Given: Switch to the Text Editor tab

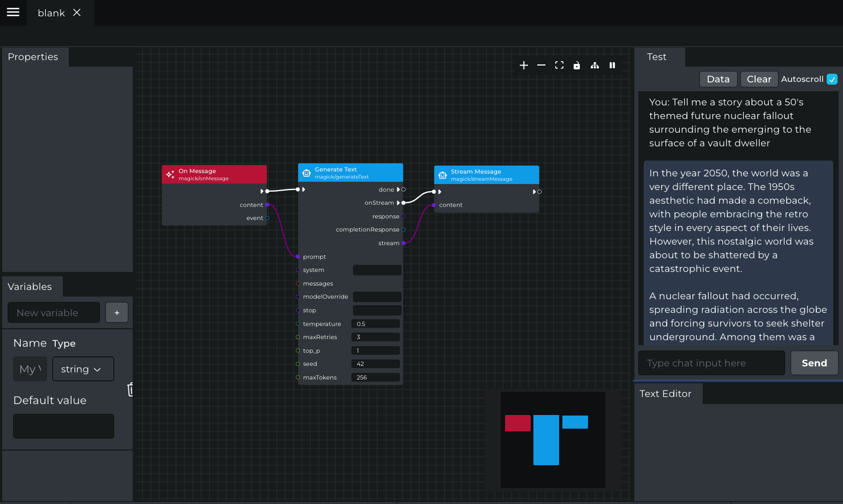Looking at the screenshot, I should point(665,394).
